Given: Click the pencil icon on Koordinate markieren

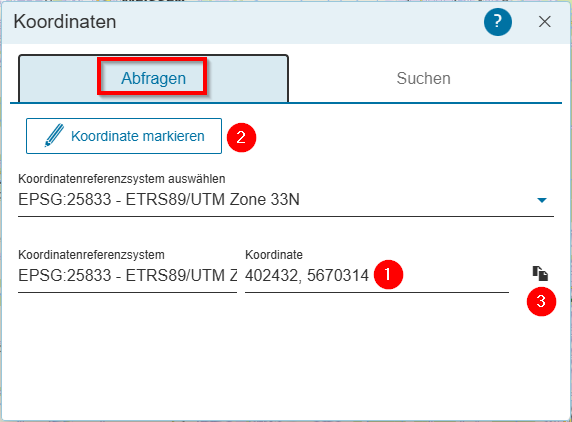Looking at the screenshot, I should (x=54, y=136).
